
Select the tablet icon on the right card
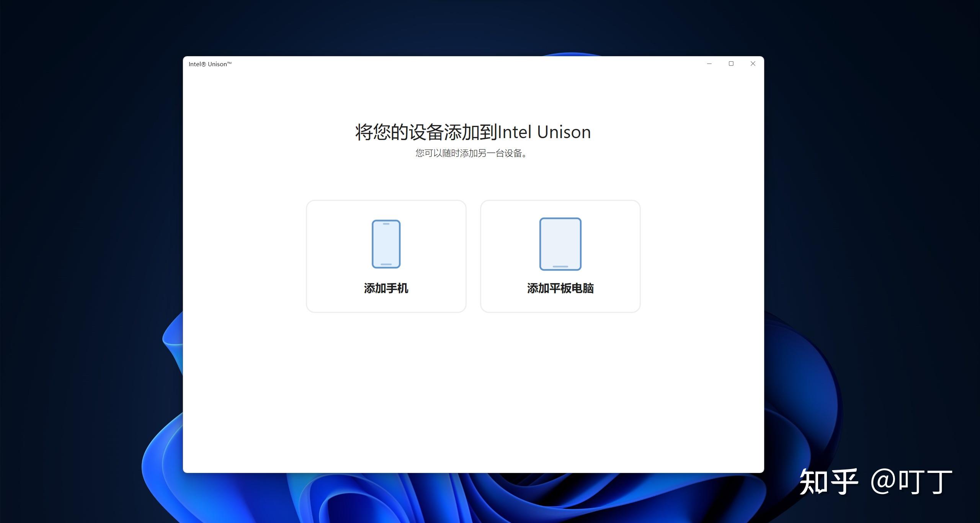click(560, 243)
